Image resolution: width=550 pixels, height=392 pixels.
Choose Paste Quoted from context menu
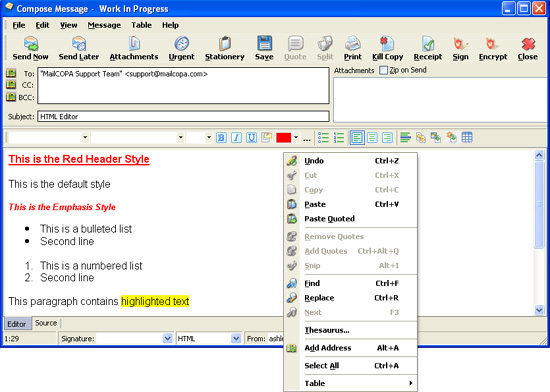351,219
